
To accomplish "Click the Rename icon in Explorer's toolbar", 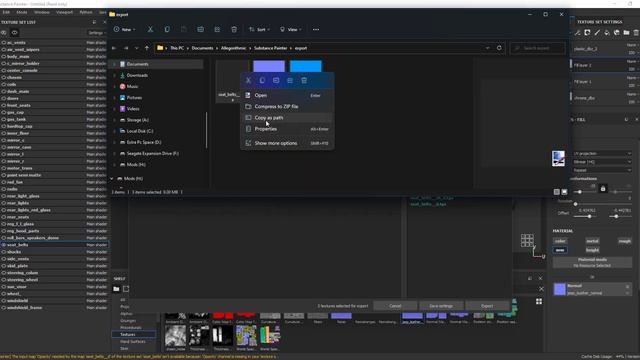I will point(200,29).
